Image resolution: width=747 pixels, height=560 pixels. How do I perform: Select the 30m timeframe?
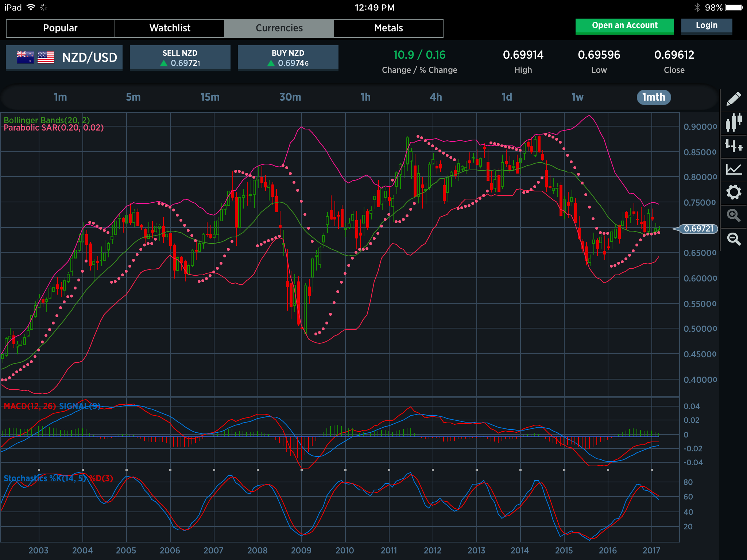click(x=290, y=97)
